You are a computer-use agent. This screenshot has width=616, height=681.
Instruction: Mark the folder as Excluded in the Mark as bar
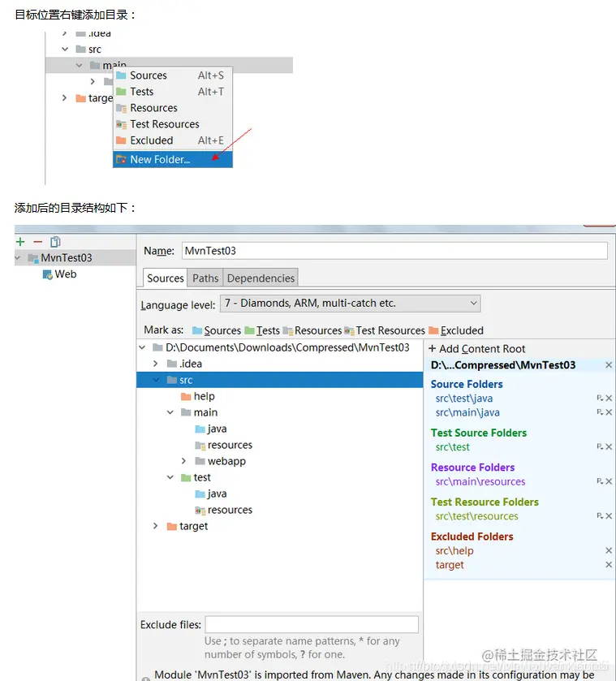click(455, 330)
